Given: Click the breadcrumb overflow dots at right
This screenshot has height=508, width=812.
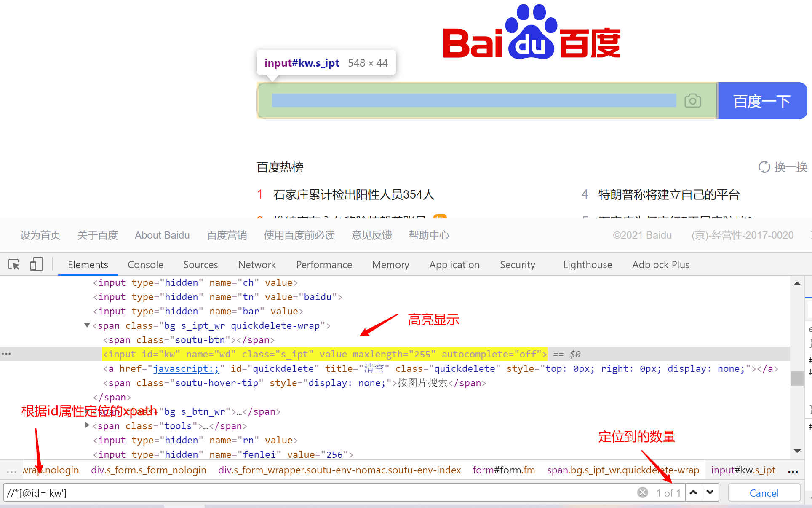Looking at the screenshot, I should click(x=793, y=471).
